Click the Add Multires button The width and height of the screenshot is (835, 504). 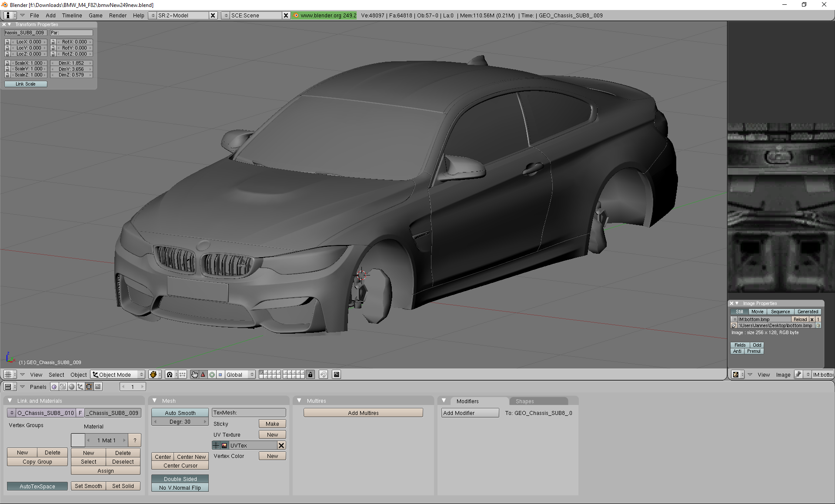point(363,413)
